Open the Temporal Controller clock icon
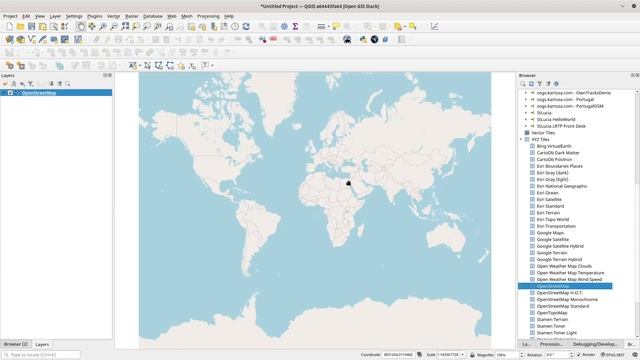 pyautogui.click(x=235, y=27)
